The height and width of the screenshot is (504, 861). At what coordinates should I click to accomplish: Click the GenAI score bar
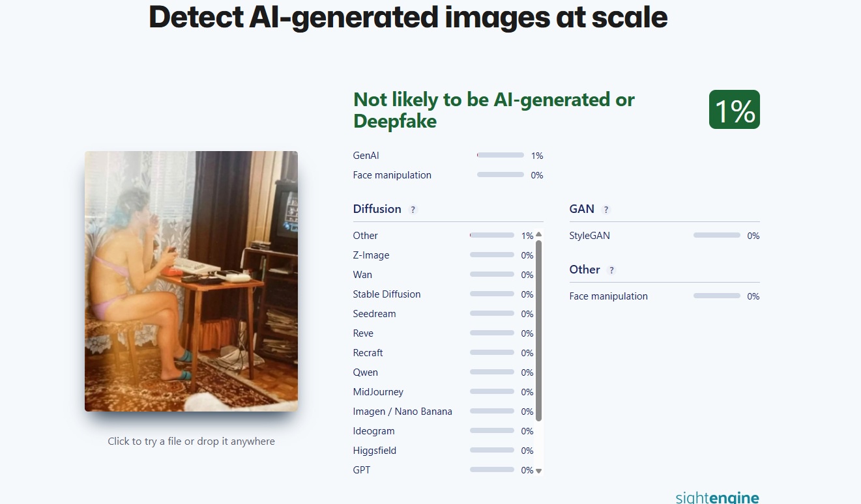point(500,156)
